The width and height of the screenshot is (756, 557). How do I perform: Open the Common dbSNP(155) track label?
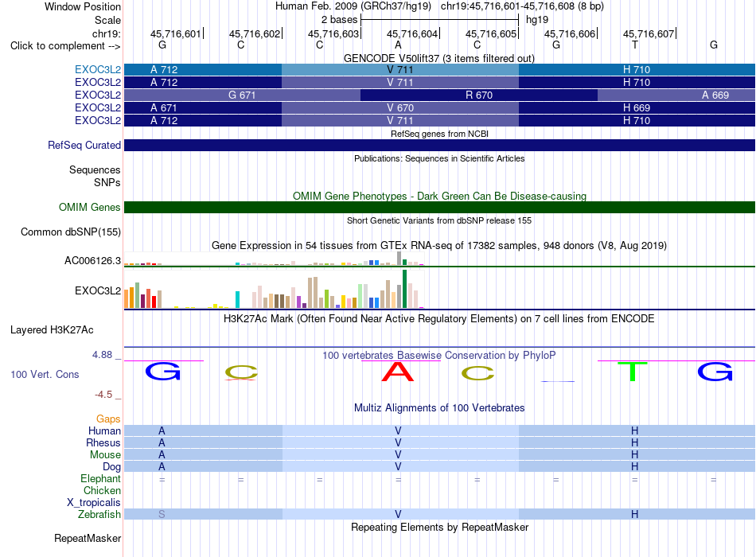pos(70,232)
